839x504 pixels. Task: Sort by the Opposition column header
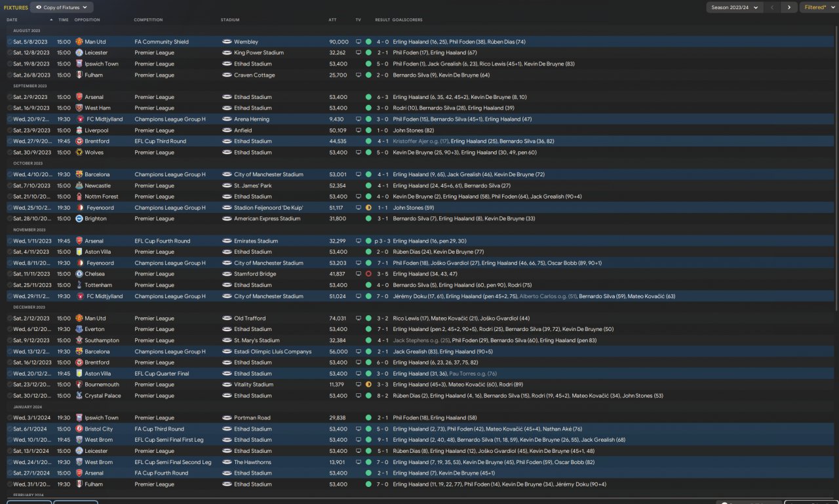pos(87,20)
